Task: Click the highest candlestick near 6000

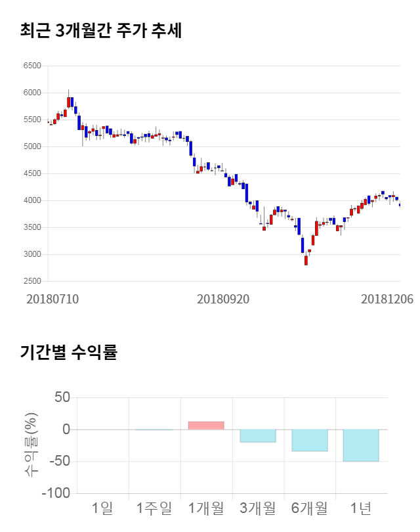Action: coord(68,101)
